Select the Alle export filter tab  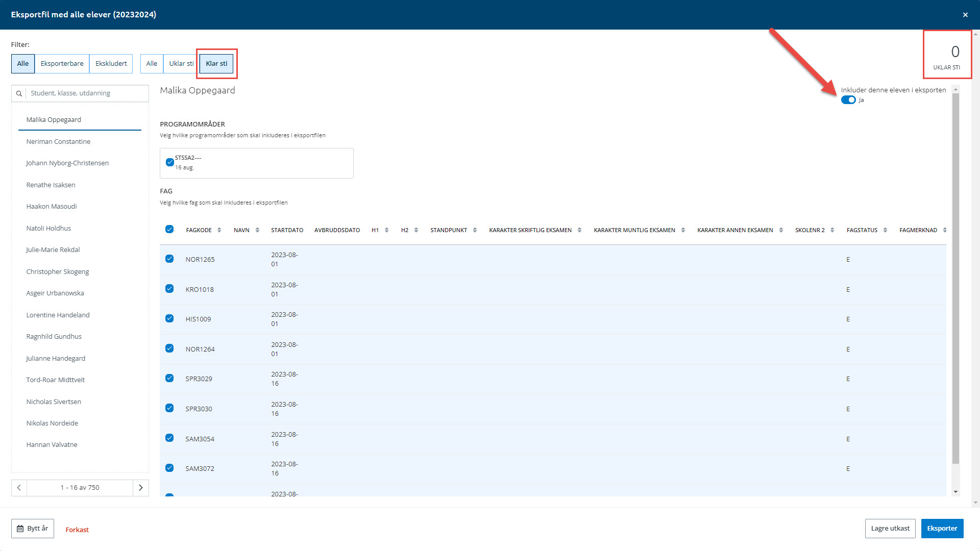click(x=23, y=64)
